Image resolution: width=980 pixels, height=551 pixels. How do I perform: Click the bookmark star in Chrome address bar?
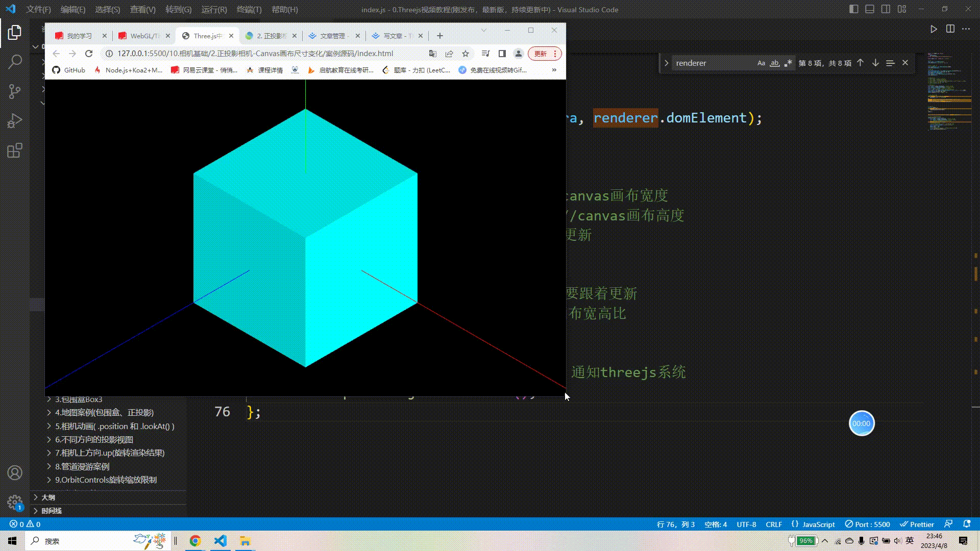(x=465, y=54)
